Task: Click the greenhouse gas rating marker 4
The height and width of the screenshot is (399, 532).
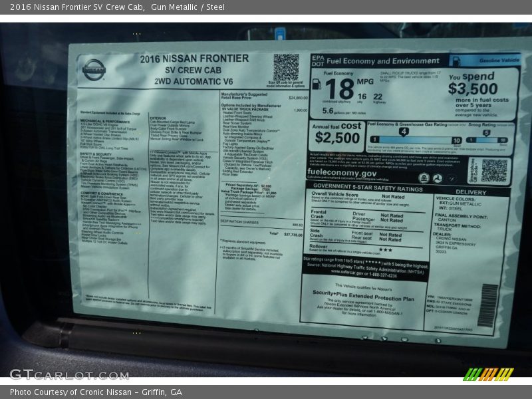Action: pyautogui.click(x=404, y=132)
